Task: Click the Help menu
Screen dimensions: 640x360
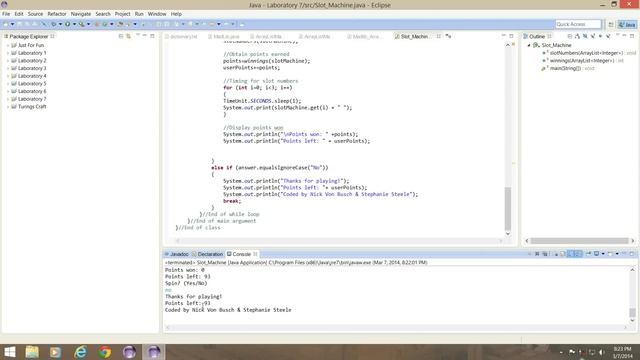Action: (176, 14)
